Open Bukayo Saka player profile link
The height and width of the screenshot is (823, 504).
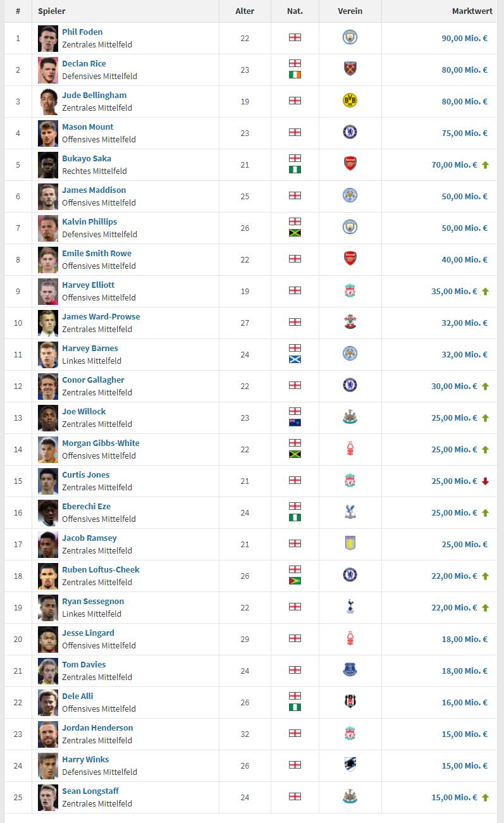[87, 159]
